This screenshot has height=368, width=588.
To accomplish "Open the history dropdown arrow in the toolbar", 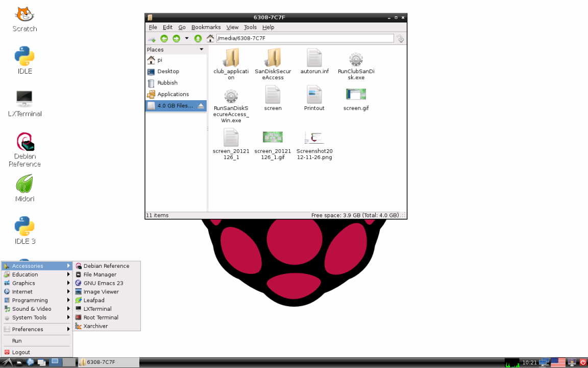I will 187,38.
